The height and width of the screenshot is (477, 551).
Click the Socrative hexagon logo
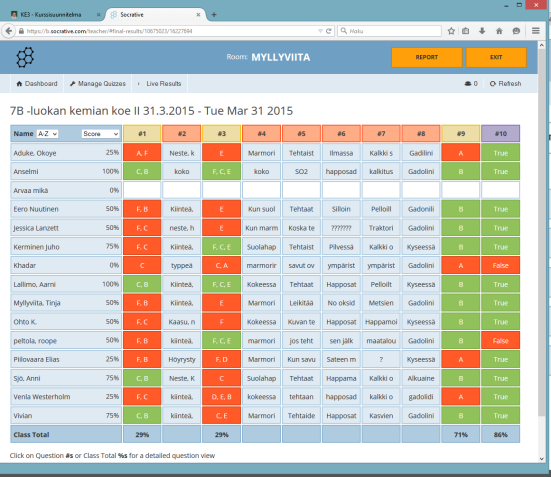tap(25, 57)
